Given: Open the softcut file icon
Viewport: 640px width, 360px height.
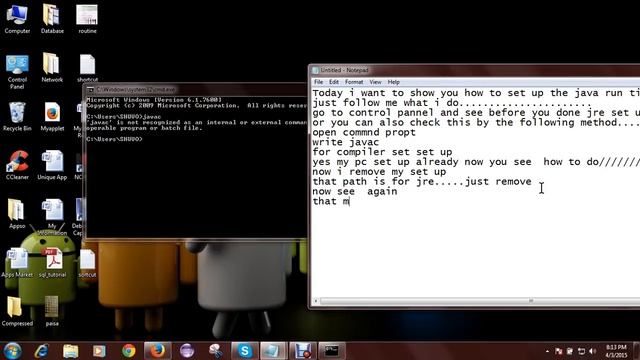Looking at the screenshot, I should 87,263.
